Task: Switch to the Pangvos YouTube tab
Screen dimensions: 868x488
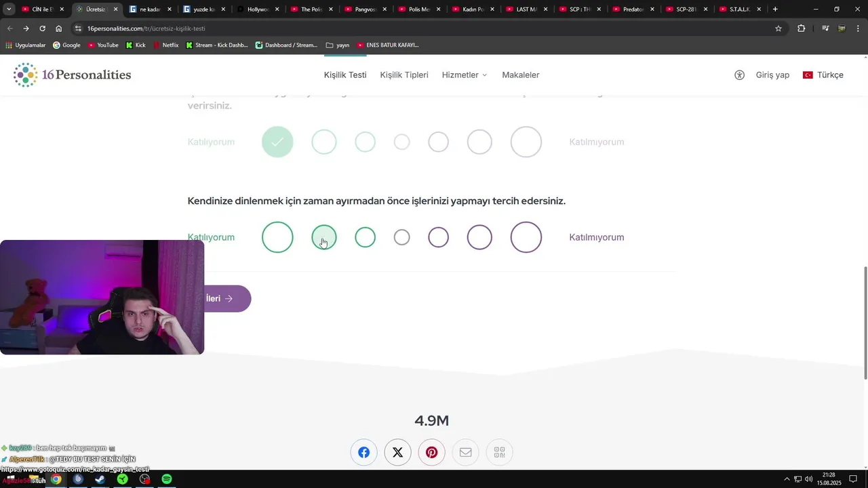Action: coord(366,9)
